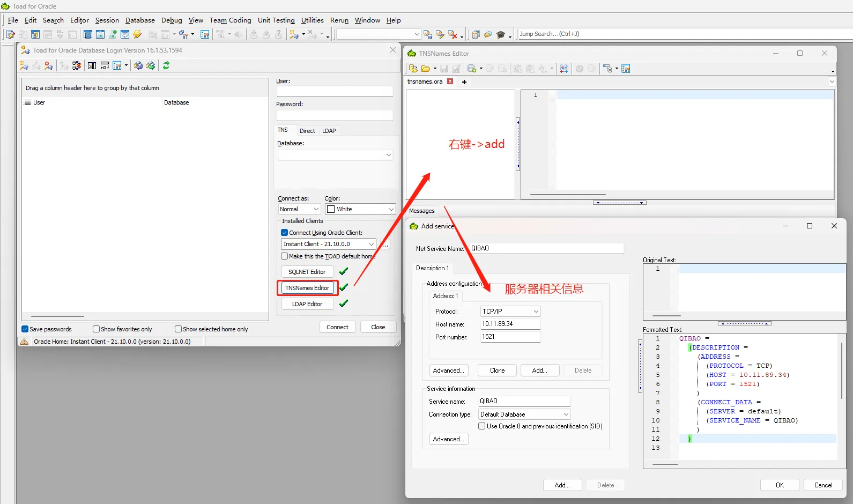The image size is (853, 504).
Task: Click the Clone address button
Action: coord(497,370)
